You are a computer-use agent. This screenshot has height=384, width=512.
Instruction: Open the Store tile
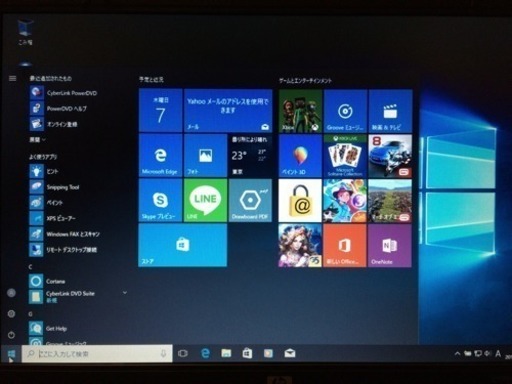point(183,245)
